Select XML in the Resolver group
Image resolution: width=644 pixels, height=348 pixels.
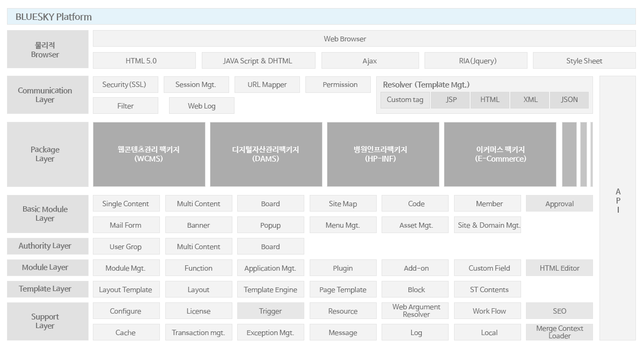click(529, 100)
